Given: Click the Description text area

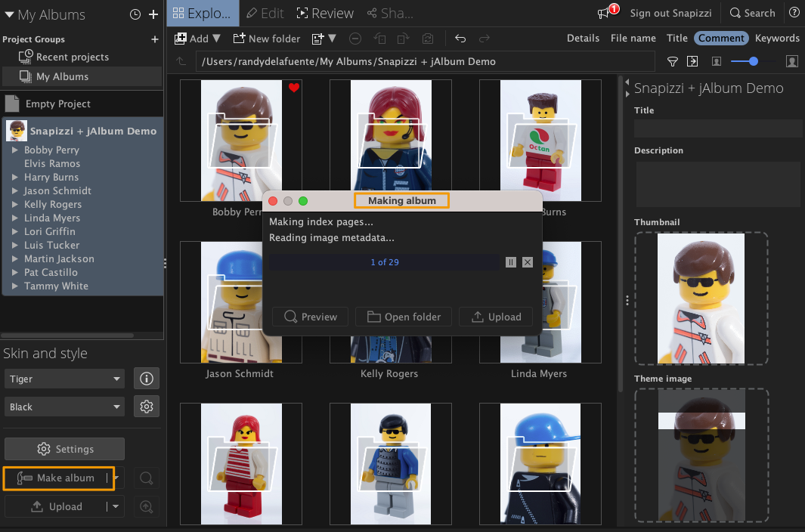Looking at the screenshot, I should pos(718,184).
